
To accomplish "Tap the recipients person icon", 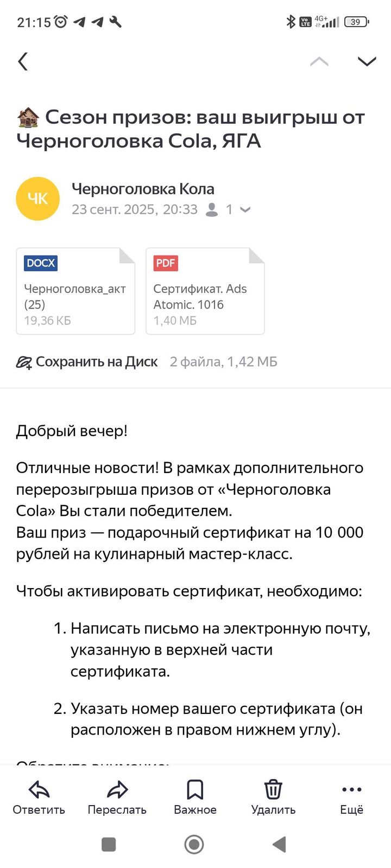I will pos(212,209).
